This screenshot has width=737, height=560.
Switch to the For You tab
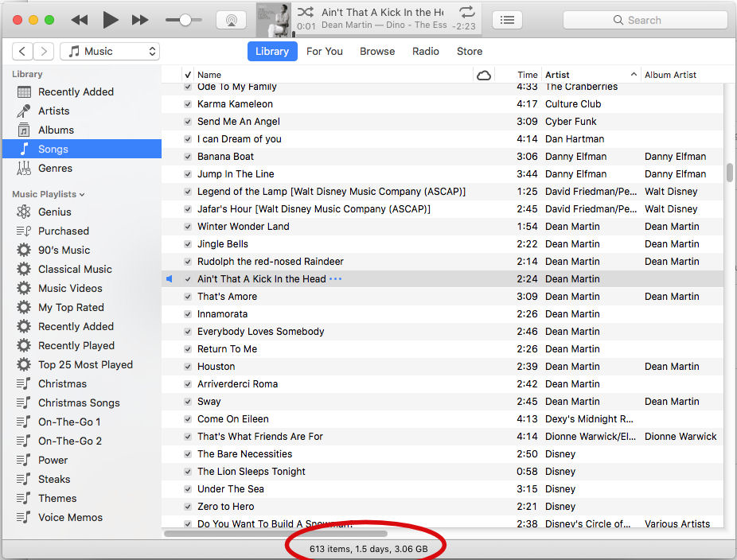324,51
